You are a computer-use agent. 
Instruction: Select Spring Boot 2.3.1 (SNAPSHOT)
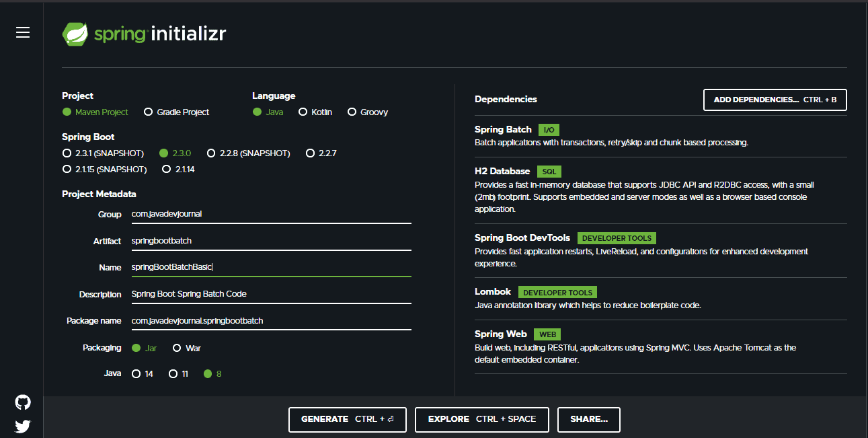[103, 153]
